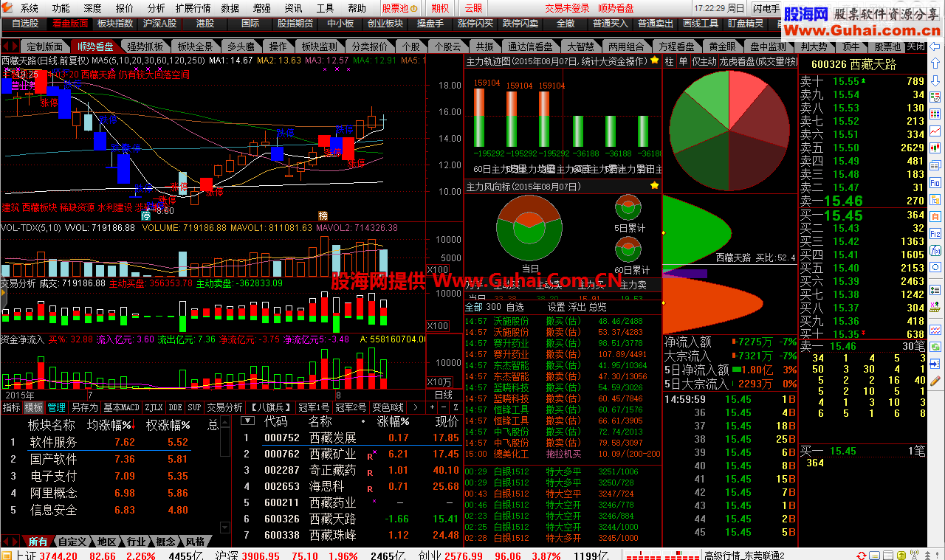Screen dimensions: 945x560
Task: Click the tab strip left-arrow icon
Action: coord(7,46)
